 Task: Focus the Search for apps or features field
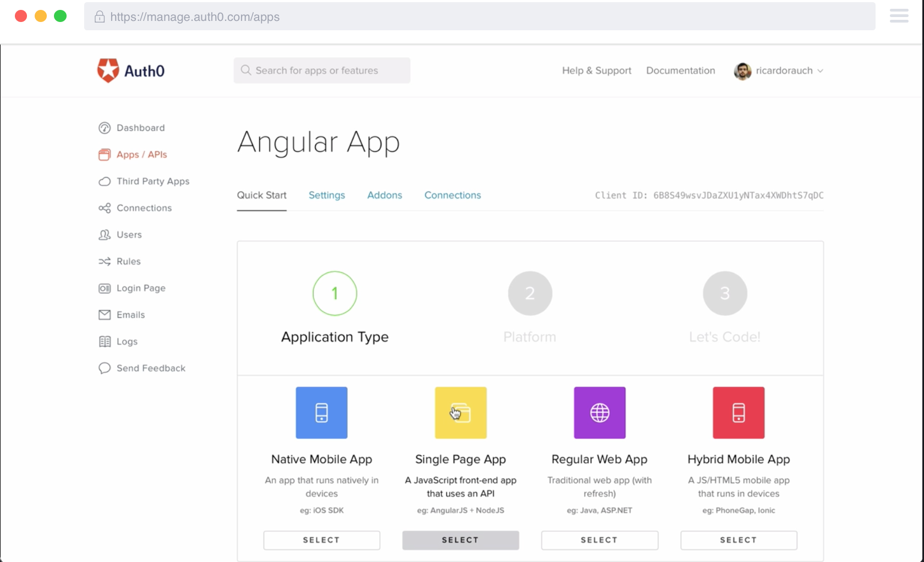pyautogui.click(x=322, y=70)
